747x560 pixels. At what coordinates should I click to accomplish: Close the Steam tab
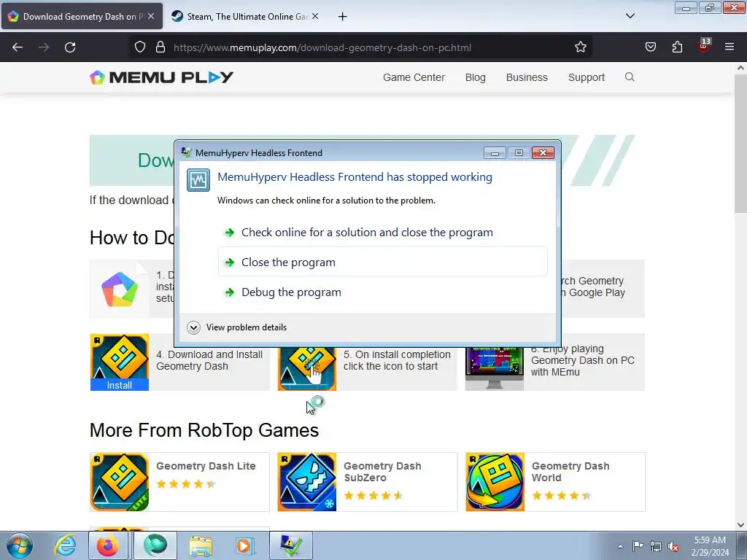point(315,16)
